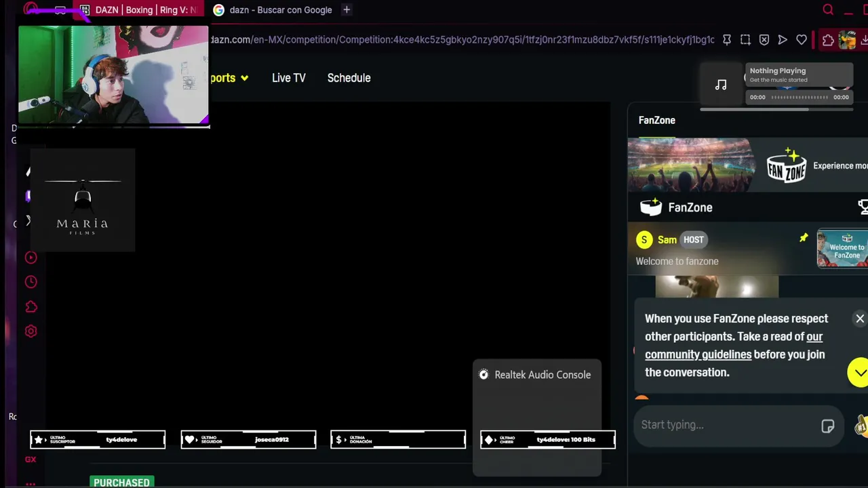Click the Realtek Audio Console icon
Image resolution: width=868 pixels, height=488 pixels.
(484, 375)
